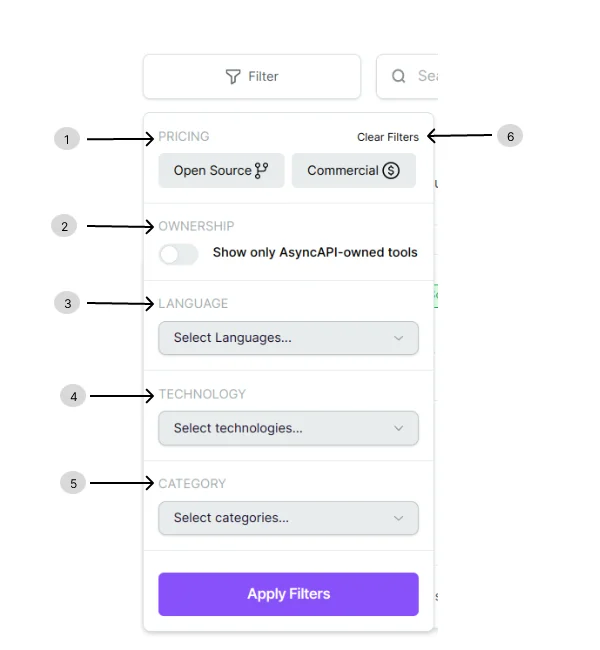Expand the categories dropdown chevron arrow
The width and height of the screenshot is (600, 650).
click(399, 518)
